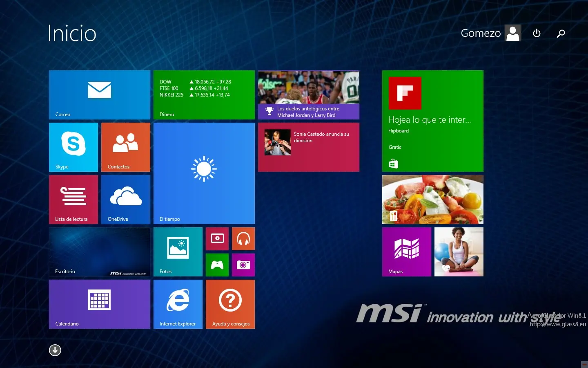Image resolution: width=588 pixels, height=368 pixels.
Task: Open the small Video tile
Action: [x=217, y=239]
